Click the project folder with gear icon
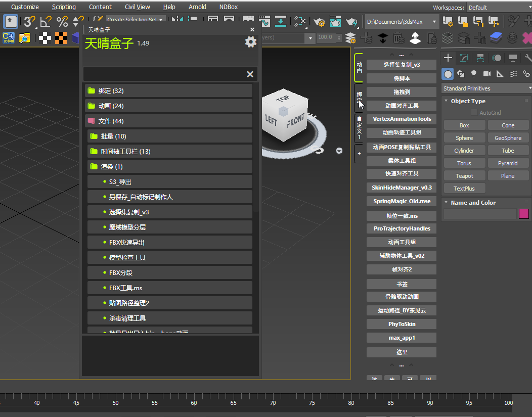 448,21
